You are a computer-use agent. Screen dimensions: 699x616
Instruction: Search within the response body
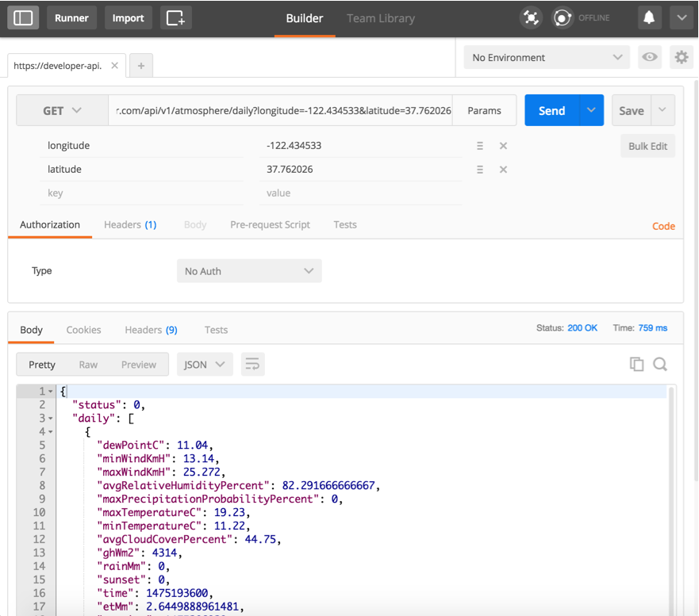660,364
